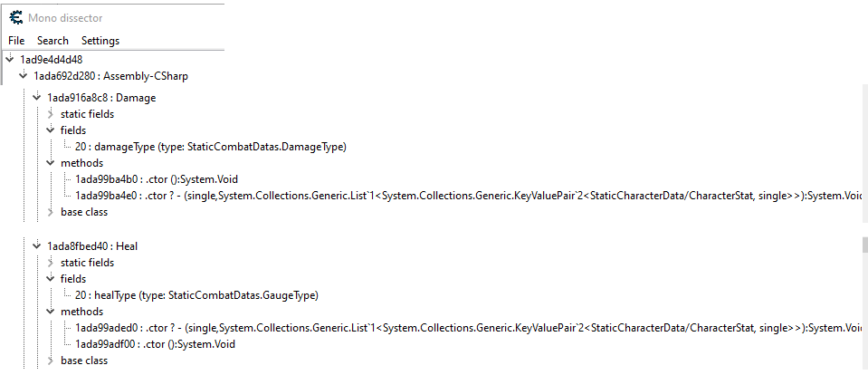Collapse the methods node under Damage
Image resolution: width=868 pixels, height=375 pixels.
coord(50,163)
